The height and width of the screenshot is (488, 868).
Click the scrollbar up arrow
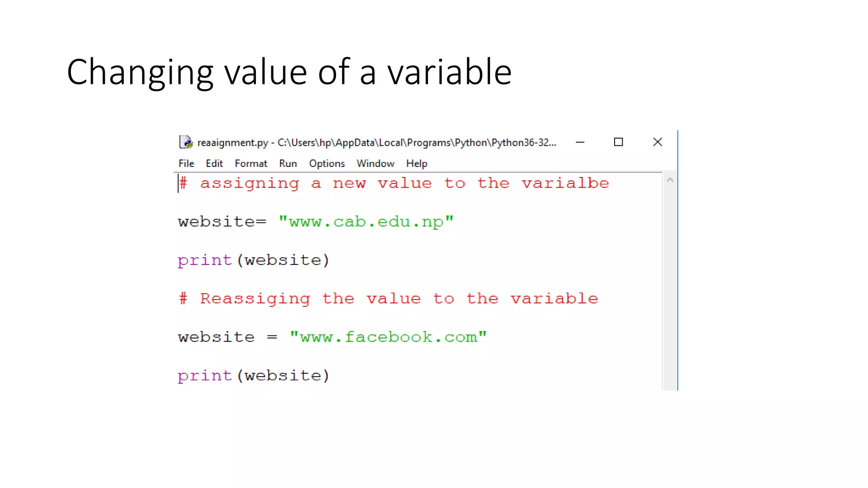point(670,180)
